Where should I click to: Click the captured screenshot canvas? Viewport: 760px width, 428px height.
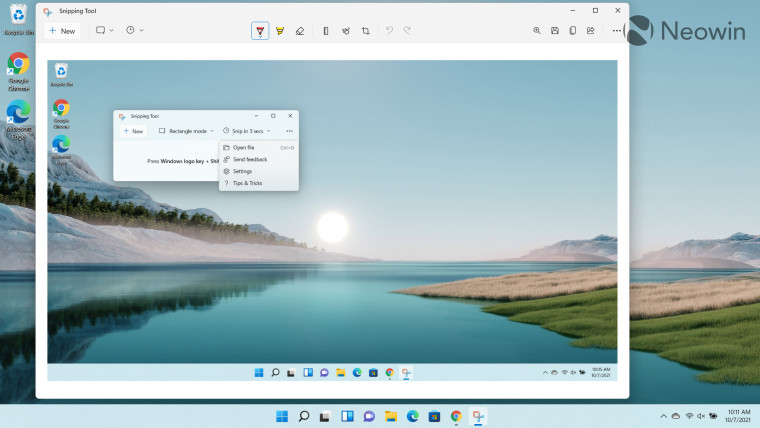click(332, 220)
